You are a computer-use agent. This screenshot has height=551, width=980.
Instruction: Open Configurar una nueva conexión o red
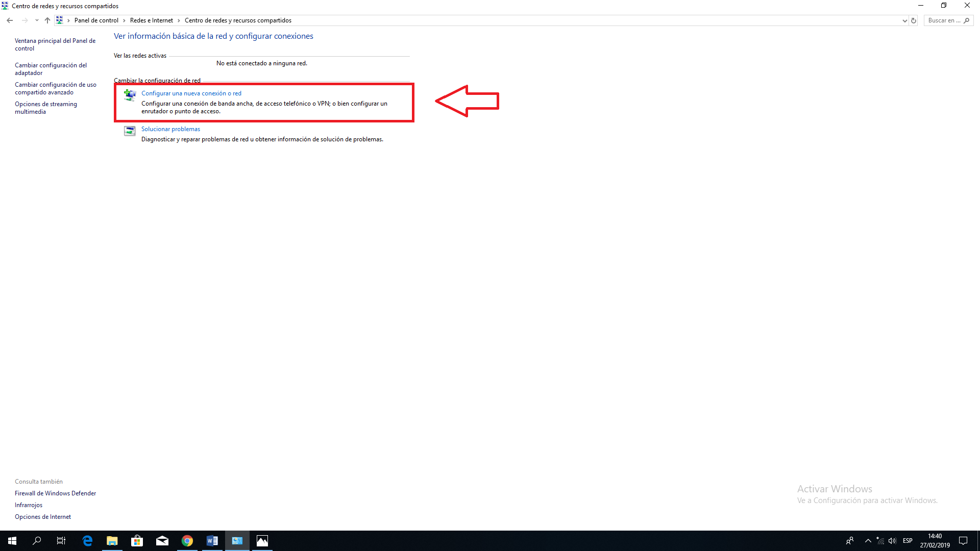[x=191, y=93]
